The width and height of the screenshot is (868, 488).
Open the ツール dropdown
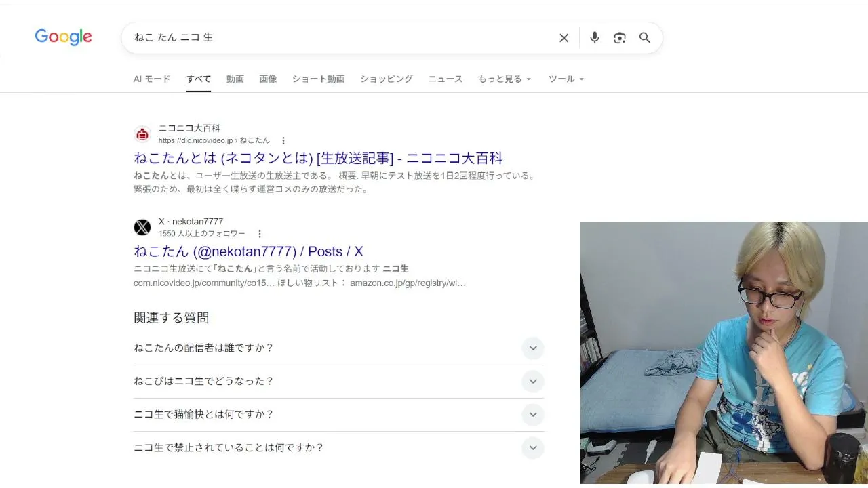pyautogui.click(x=566, y=79)
